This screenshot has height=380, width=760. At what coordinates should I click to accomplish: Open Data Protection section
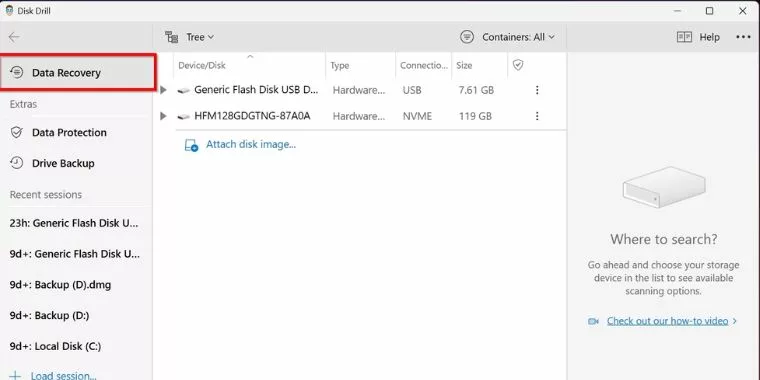76,133
